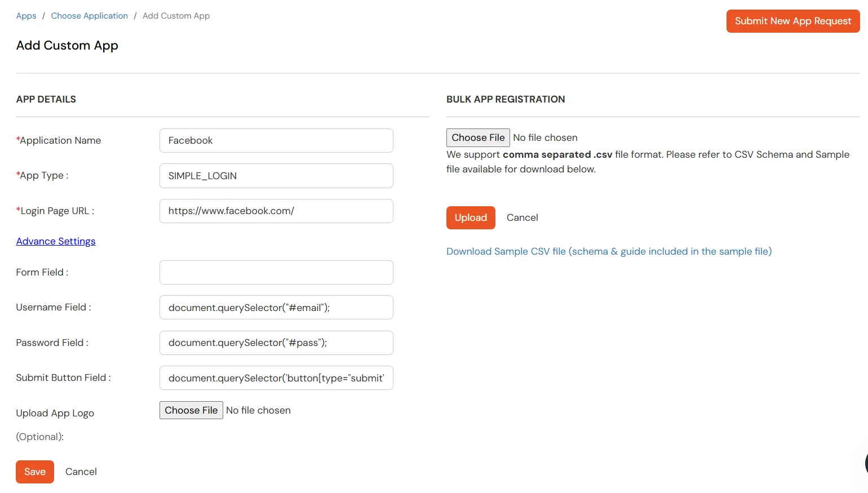Viewport: 868px width, 493px height.
Task: Go to Choose Application breadcrumb
Action: 90,16
